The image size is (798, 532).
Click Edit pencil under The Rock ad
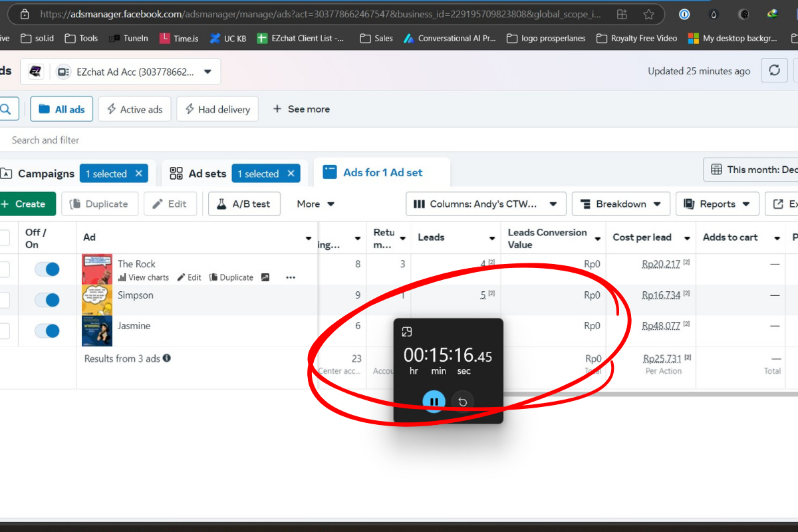(189, 277)
